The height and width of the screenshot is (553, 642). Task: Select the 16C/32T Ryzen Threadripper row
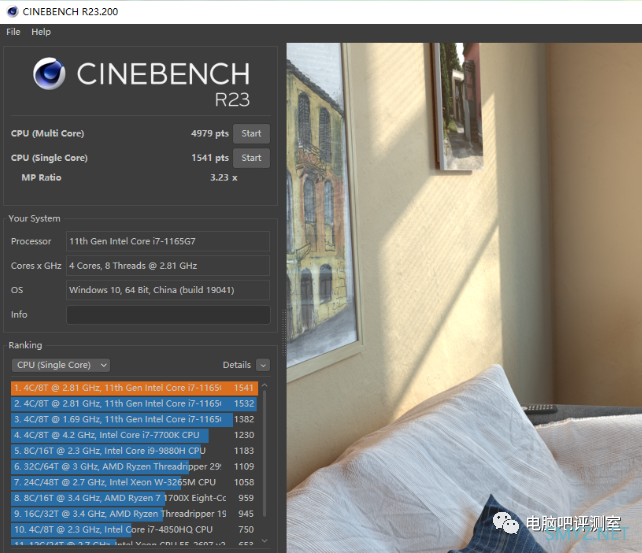coord(134,514)
